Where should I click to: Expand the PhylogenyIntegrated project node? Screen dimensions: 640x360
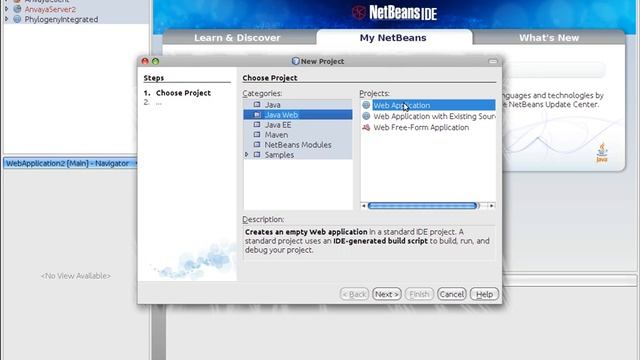[7, 19]
